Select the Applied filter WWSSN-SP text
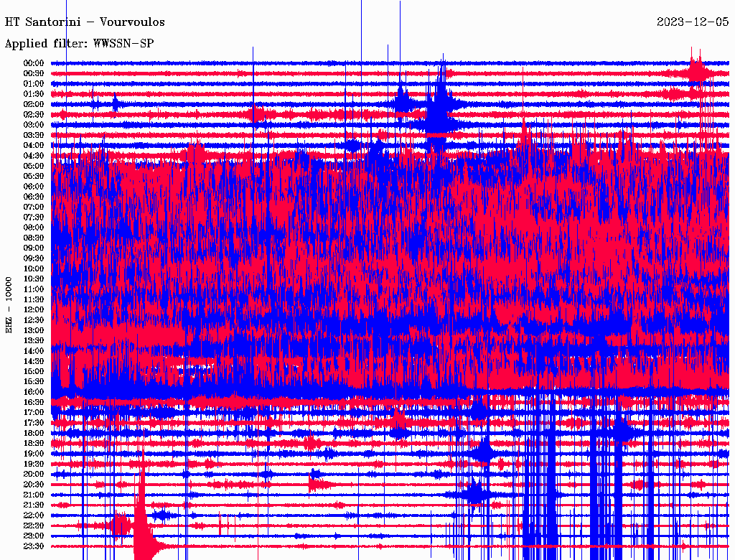The height and width of the screenshot is (560, 735). 79,44
